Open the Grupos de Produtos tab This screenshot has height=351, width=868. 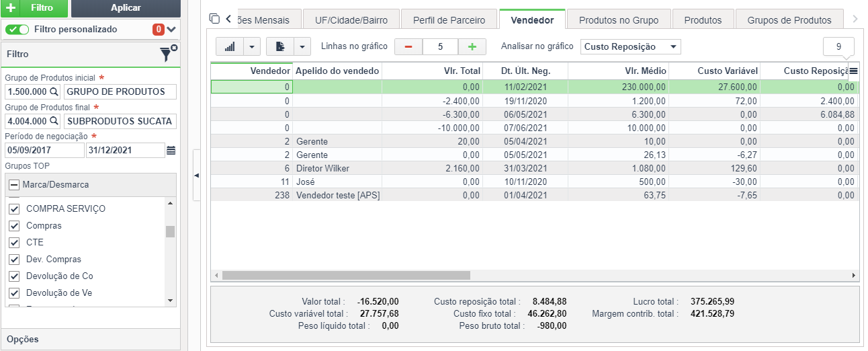(789, 20)
